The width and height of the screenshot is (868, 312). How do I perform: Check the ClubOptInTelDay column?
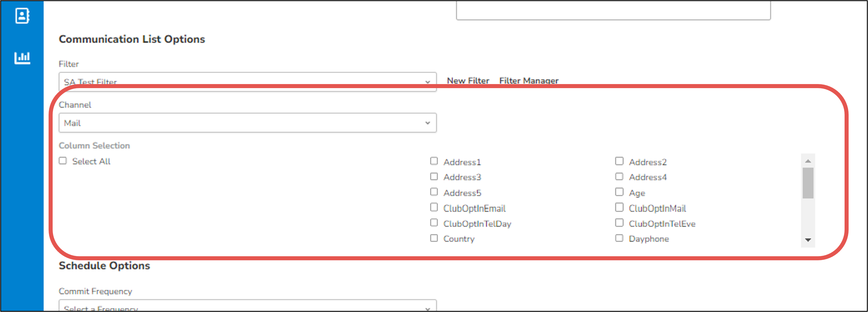click(434, 223)
